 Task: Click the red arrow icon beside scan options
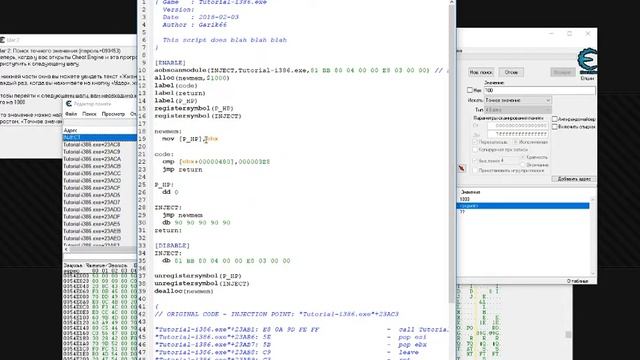pos(462,168)
